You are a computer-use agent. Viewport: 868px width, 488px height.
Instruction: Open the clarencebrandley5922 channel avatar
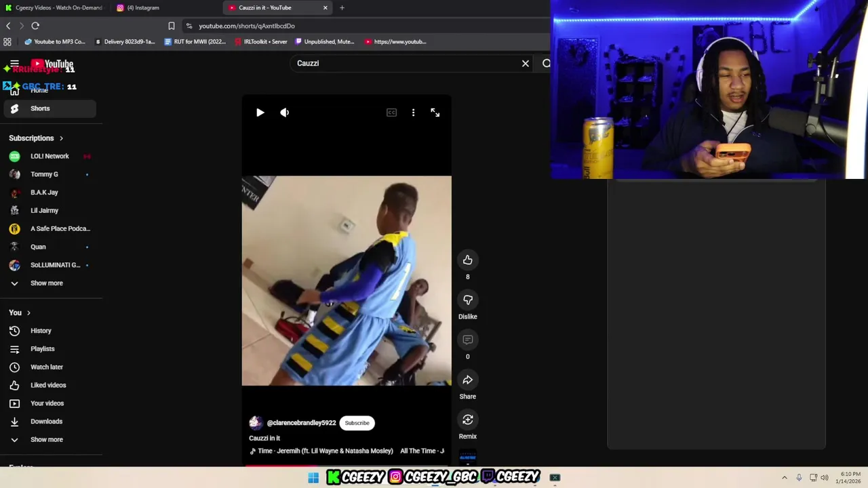256,423
